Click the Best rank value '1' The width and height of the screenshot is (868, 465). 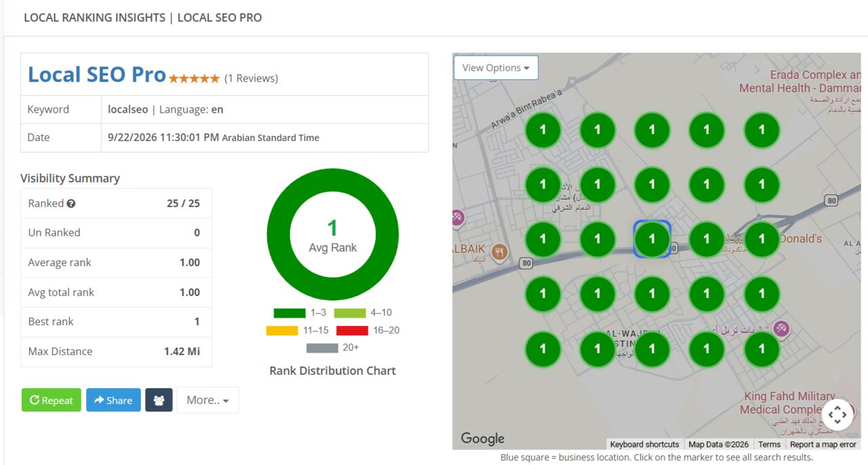tap(197, 322)
